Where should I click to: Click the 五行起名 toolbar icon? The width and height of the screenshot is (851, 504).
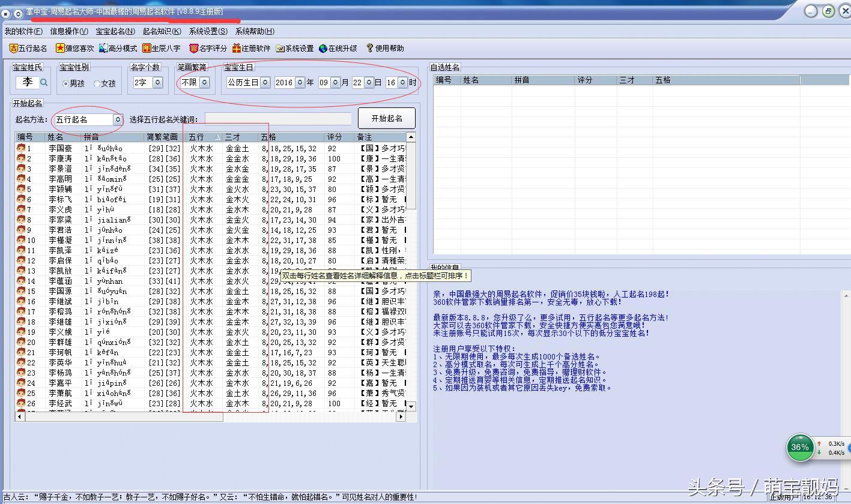pos(13,49)
